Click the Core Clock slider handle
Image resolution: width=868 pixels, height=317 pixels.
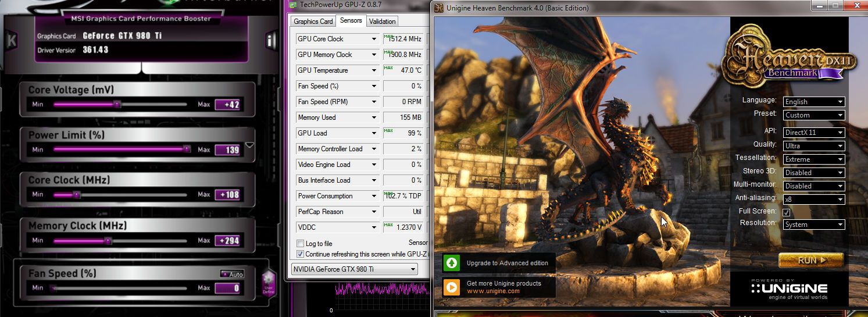point(76,195)
